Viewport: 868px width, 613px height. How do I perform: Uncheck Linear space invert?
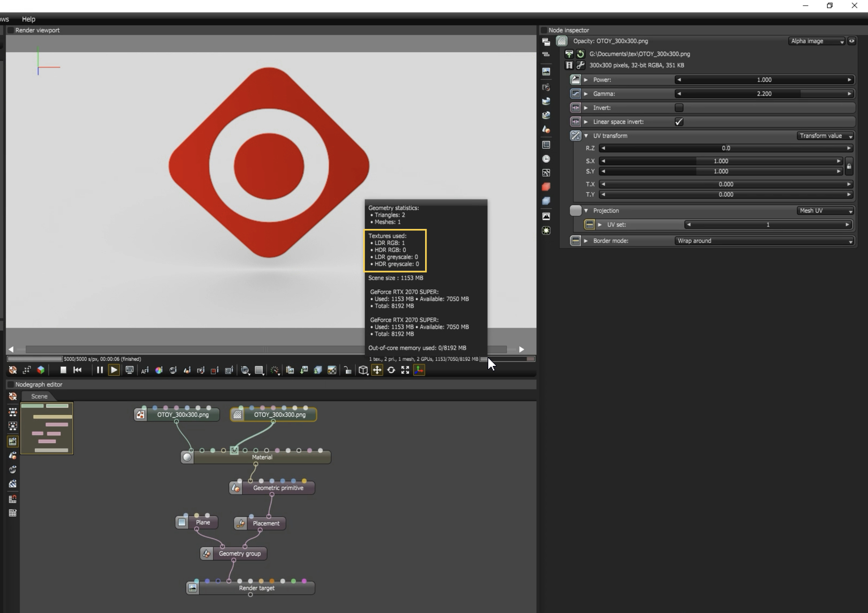[x=679, y=122]
